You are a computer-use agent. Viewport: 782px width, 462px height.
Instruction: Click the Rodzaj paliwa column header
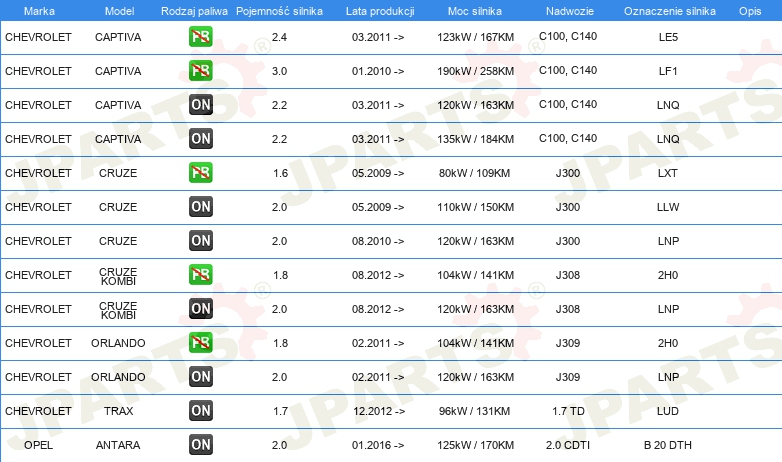(x=194, y=11)
